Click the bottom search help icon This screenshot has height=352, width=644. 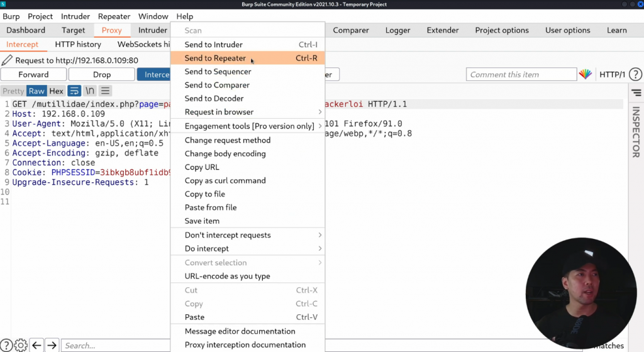click(x=6, y=345)
